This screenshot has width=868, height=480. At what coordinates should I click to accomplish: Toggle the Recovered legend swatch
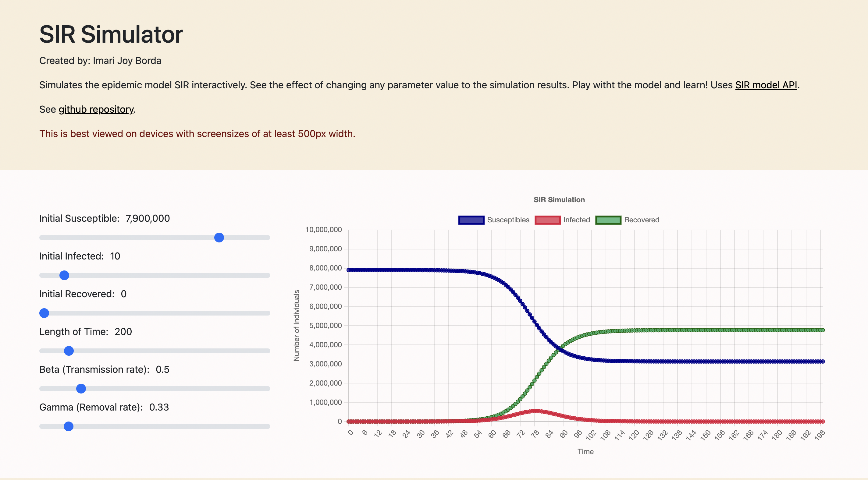point(608,220)
